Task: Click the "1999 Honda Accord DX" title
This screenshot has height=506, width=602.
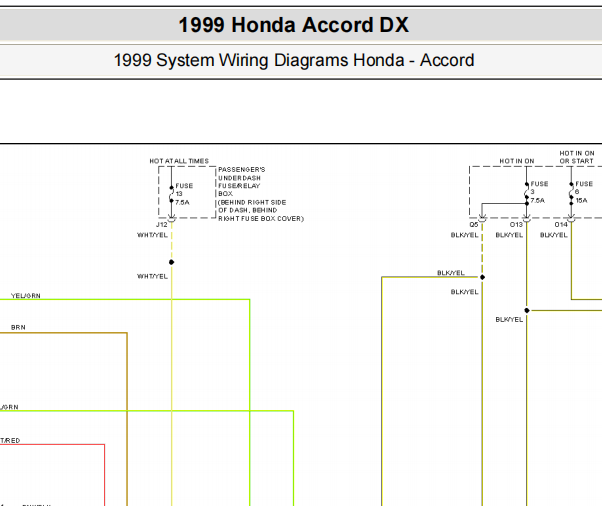Action: [x=294, y=25]
